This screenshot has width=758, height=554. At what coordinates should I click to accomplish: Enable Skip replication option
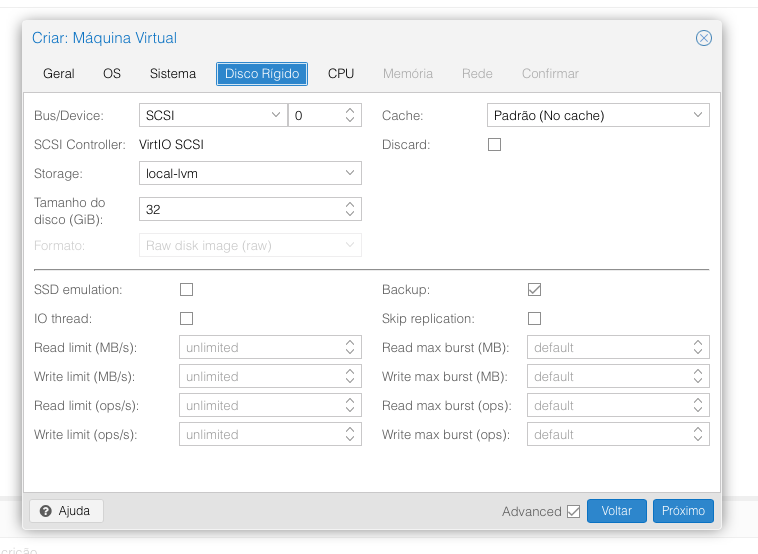[534, 319]
